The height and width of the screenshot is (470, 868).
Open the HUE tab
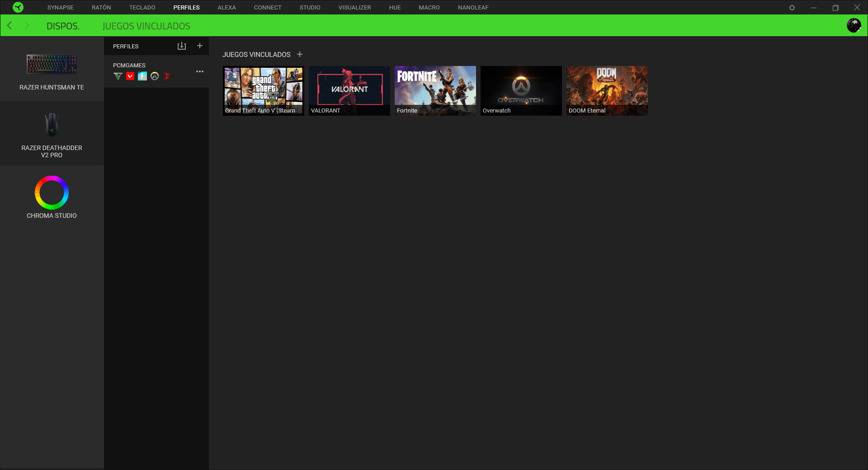click(395, 8)
